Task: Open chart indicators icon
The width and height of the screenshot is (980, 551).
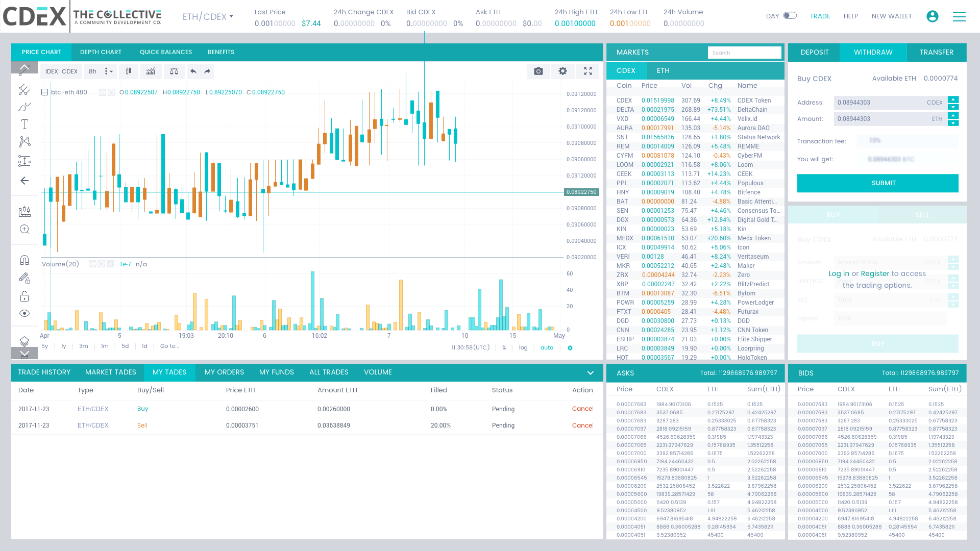Action: [151, 71]
